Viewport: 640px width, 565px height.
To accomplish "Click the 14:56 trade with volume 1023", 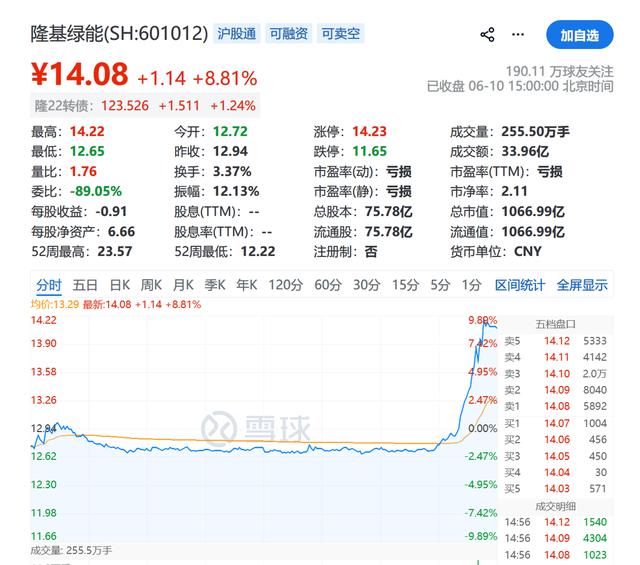I will (x=556, y=555).
